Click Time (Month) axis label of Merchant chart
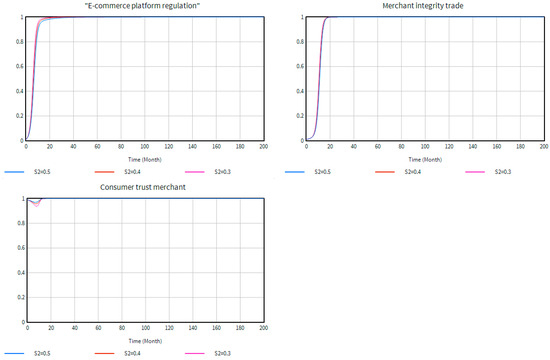 click(x=425, y=160)
